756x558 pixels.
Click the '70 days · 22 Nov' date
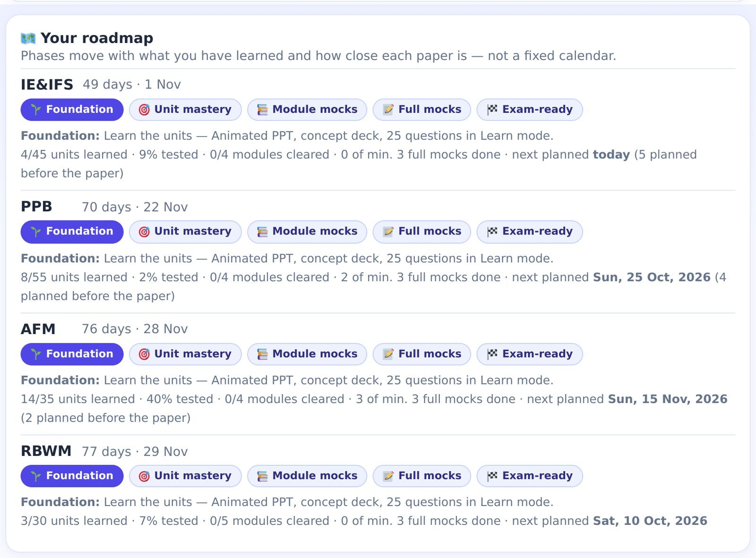click(135, 207)
